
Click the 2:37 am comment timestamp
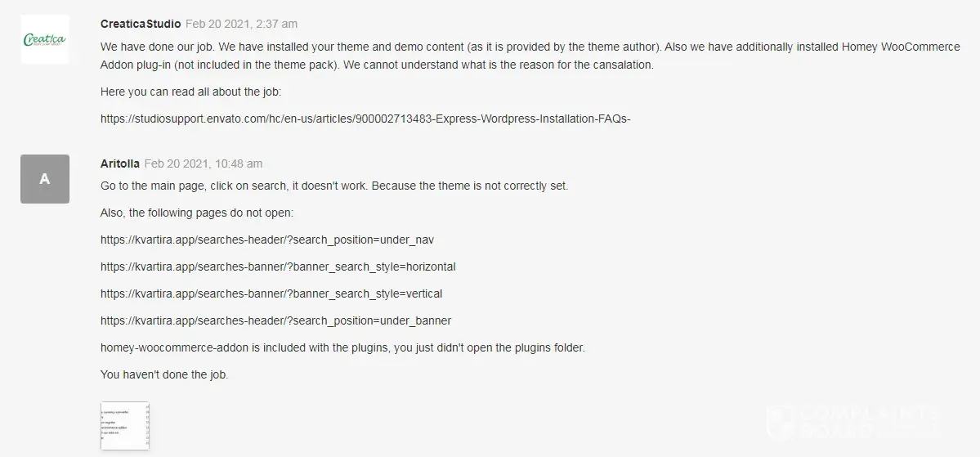pyautogui.click(x=241, y=25)
